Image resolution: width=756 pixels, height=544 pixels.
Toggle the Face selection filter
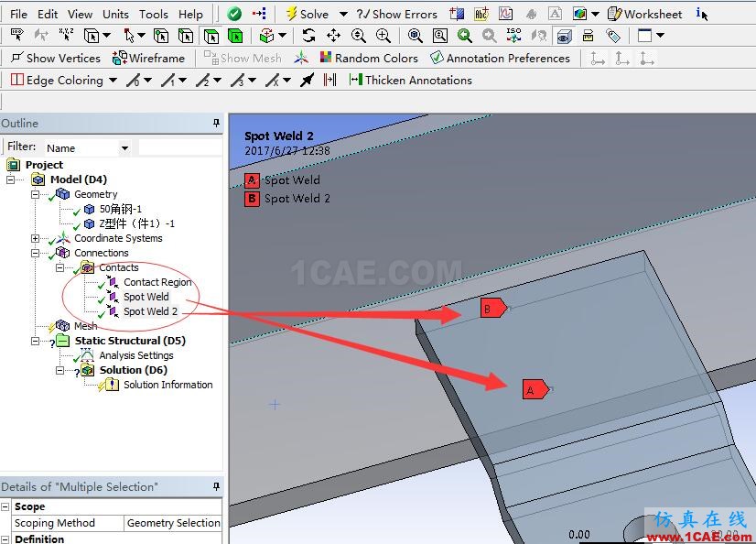click(x=211, y=36)
